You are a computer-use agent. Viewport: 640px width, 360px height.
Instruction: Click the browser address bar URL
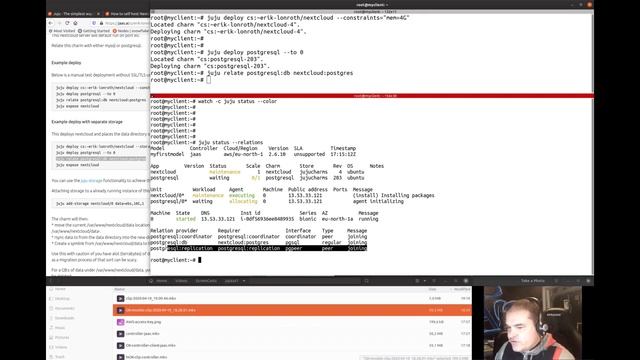(127, 23)
